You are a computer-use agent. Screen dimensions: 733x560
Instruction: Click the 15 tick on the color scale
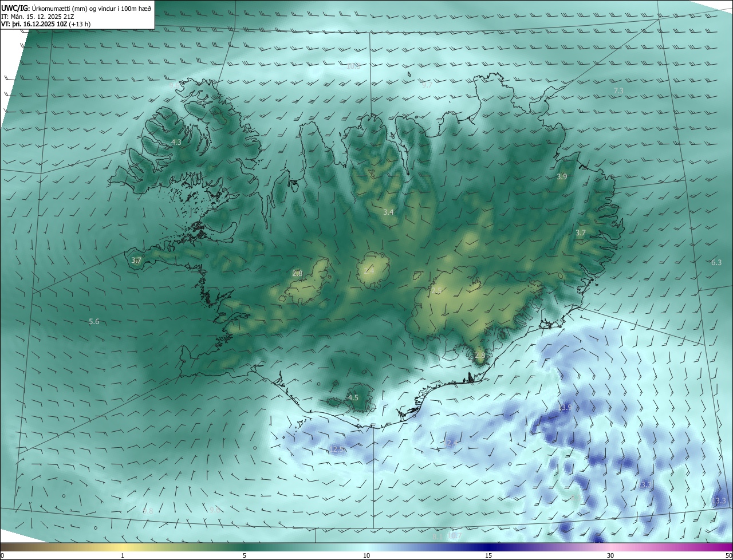coord(488,555)
